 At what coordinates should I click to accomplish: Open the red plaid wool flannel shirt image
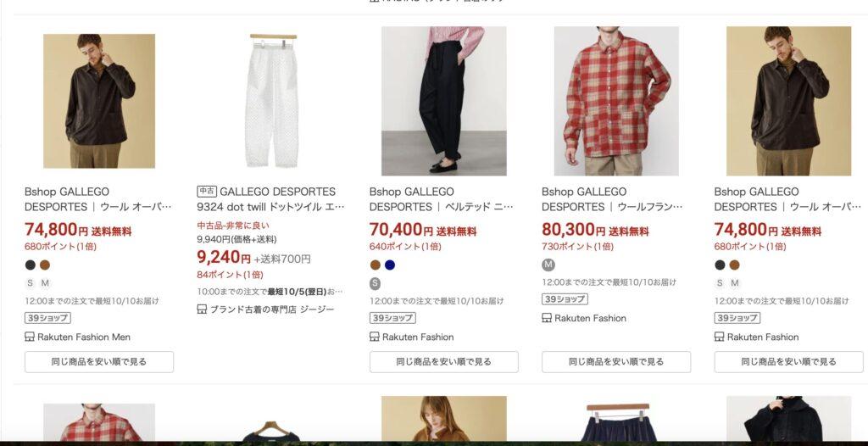pos(616,101)
